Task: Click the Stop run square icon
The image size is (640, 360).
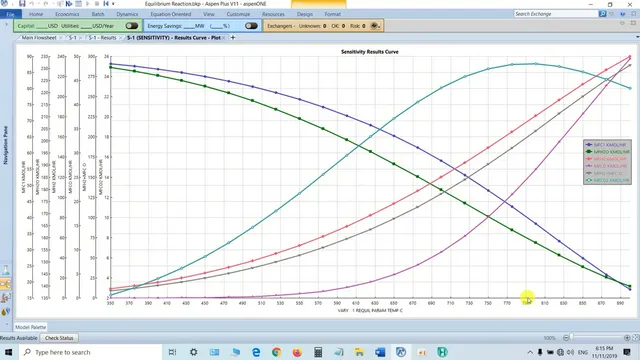Action: click(x=97, y=4)
